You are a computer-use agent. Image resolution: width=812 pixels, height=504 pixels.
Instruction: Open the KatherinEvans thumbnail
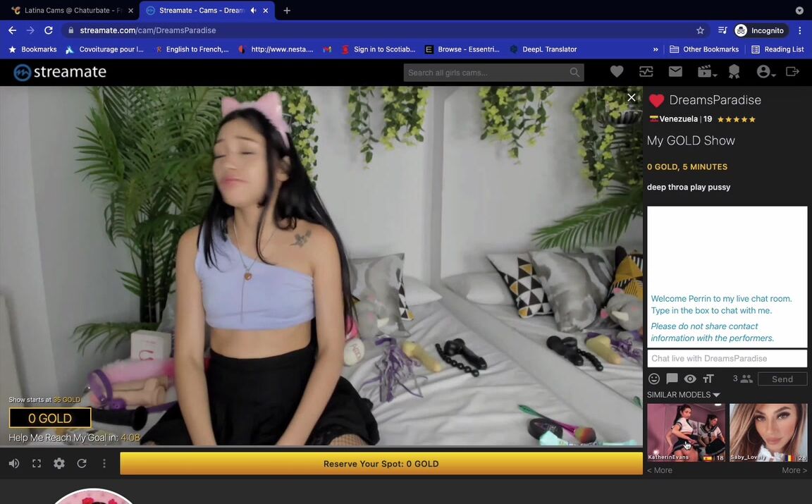point(686,432)
